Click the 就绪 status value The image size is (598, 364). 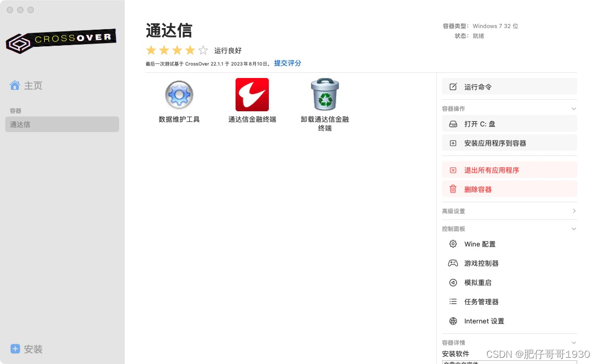click(x=478, y=36)
